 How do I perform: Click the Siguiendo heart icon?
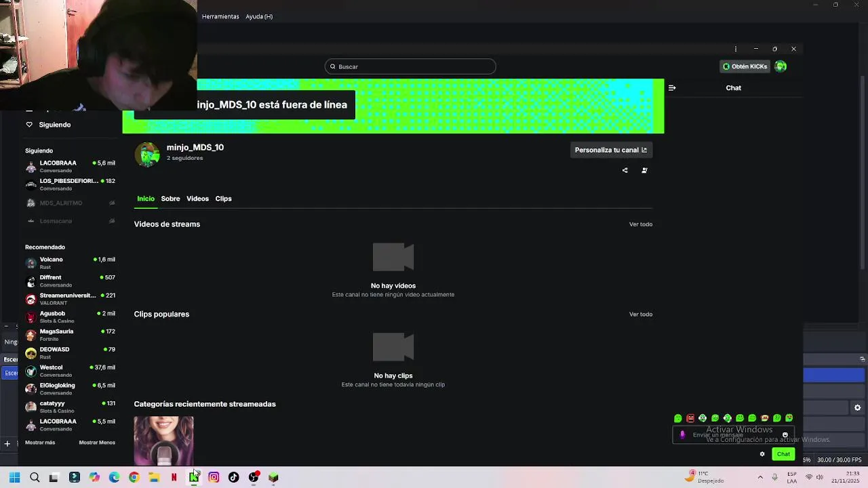(x=29, y=125)
